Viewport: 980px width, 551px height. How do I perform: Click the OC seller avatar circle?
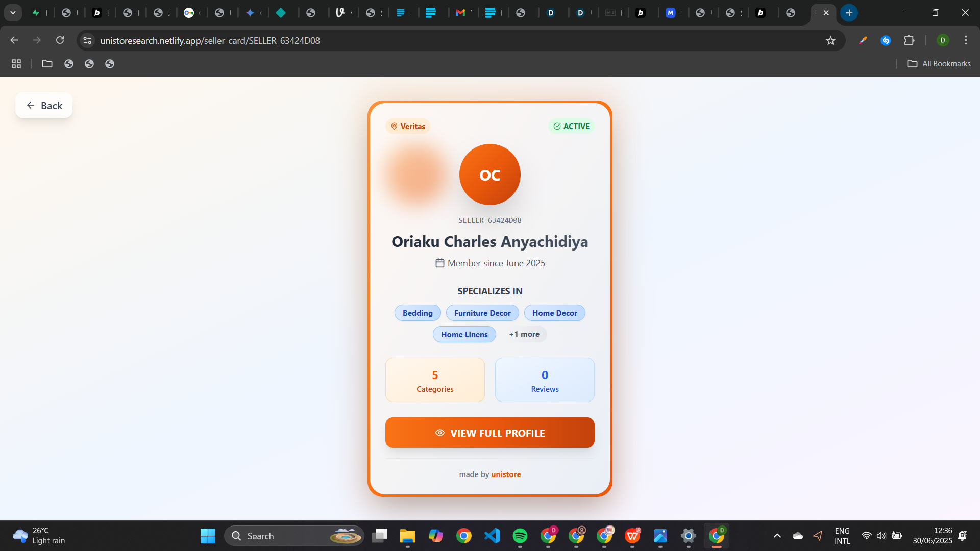click(x=489, y=174)
